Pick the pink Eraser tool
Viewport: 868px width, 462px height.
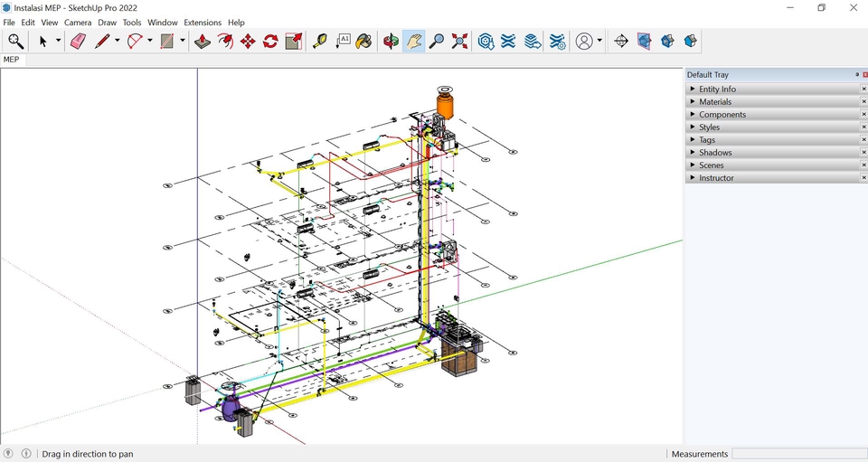pos(78,41)
